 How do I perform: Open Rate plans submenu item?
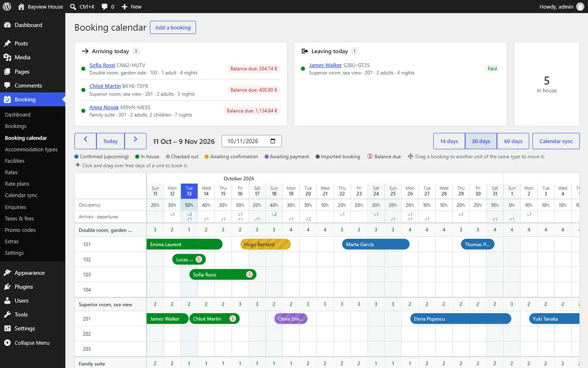pyautogui.click(x=17, y=184)
